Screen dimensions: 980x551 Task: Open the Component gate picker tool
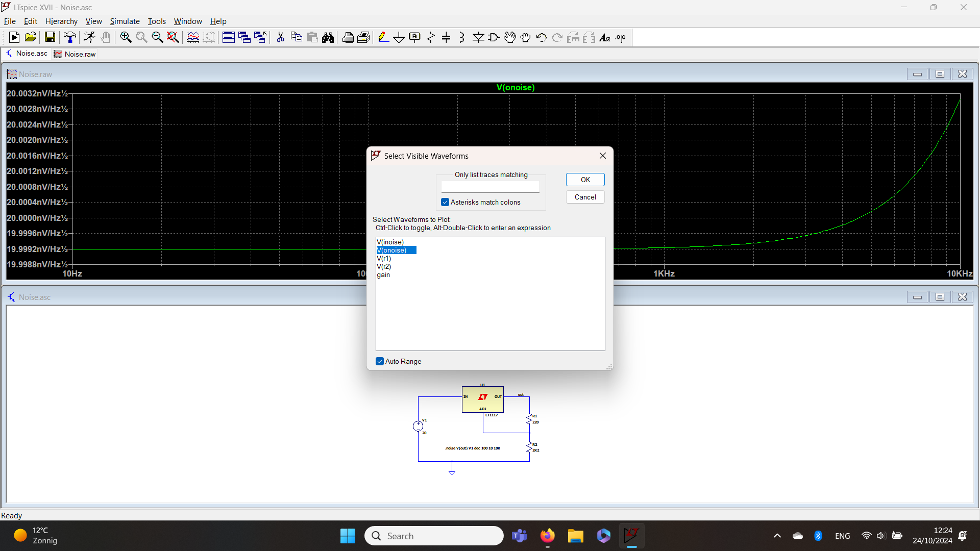click(494, 37)
